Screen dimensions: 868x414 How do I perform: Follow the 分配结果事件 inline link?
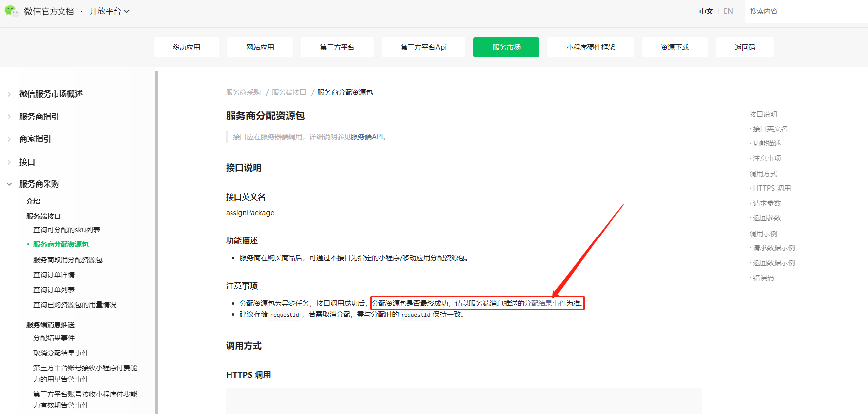click(545, 303)
